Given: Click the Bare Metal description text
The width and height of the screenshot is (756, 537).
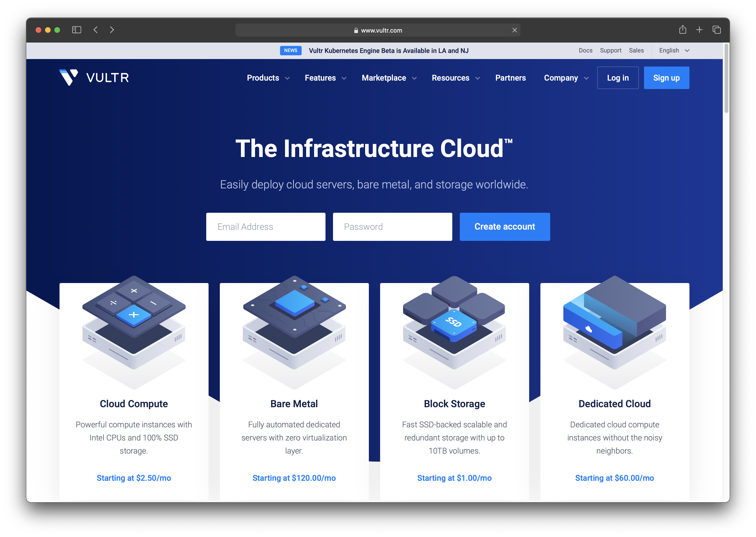Looking at the screenshot, I should point(294,437).
